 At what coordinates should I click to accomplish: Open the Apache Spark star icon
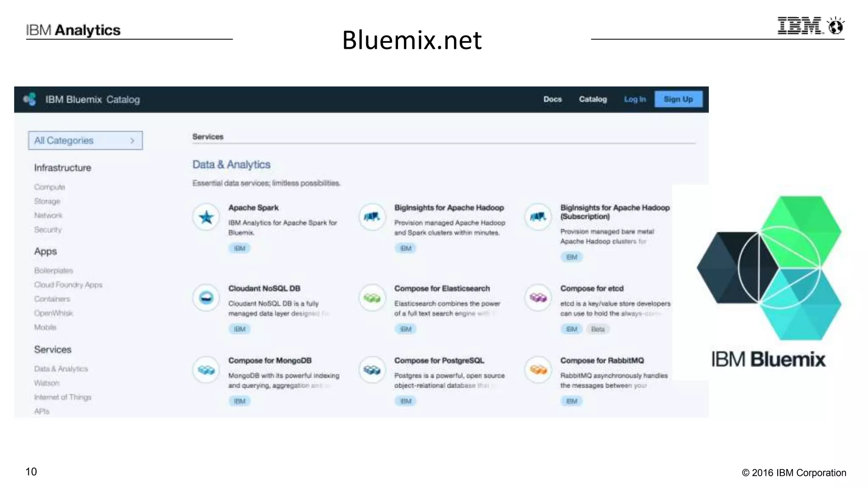206,217
